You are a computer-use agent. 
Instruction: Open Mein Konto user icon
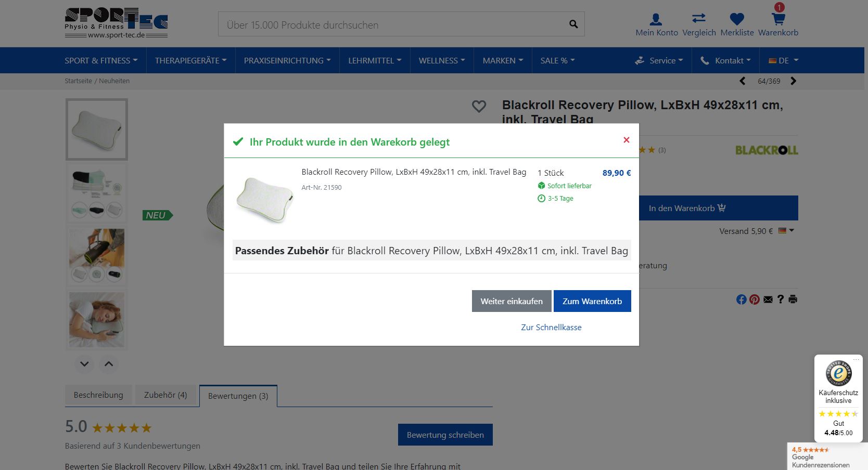pyautogui.click(x=656, y=20)
